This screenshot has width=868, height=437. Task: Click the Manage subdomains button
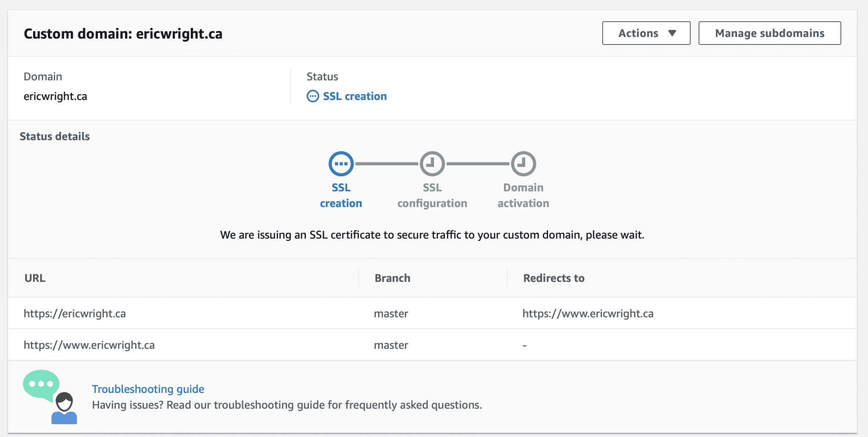point(769,33)
